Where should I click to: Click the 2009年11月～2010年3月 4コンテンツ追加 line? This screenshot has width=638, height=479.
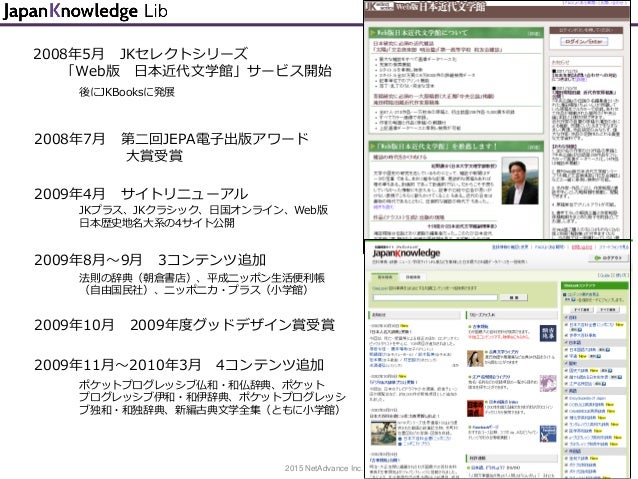click(x=179, y=365)
